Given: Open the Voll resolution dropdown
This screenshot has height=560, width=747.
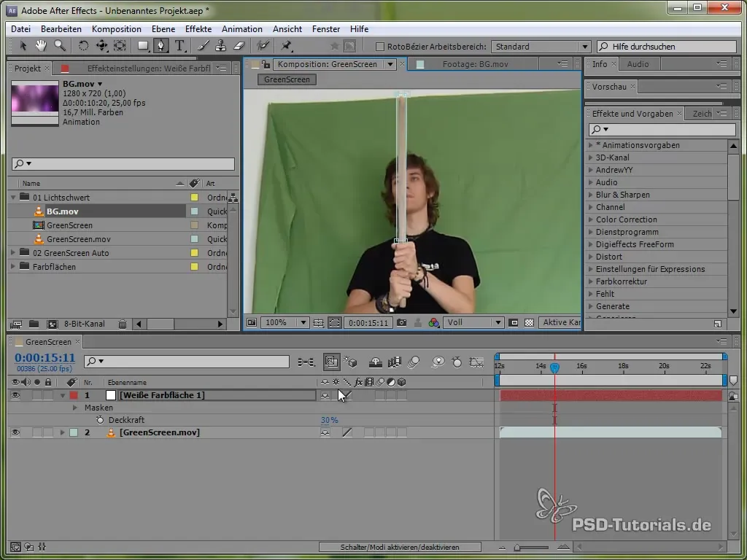Looking at the screenshot, I should [473, 323].
